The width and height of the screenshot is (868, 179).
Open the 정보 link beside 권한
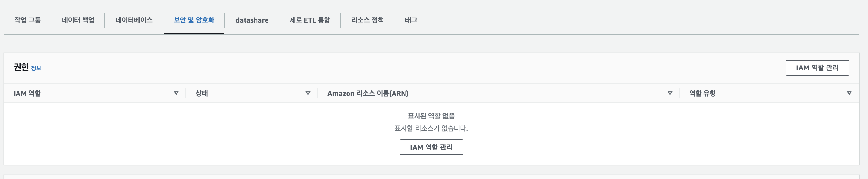tap(36, 68)
